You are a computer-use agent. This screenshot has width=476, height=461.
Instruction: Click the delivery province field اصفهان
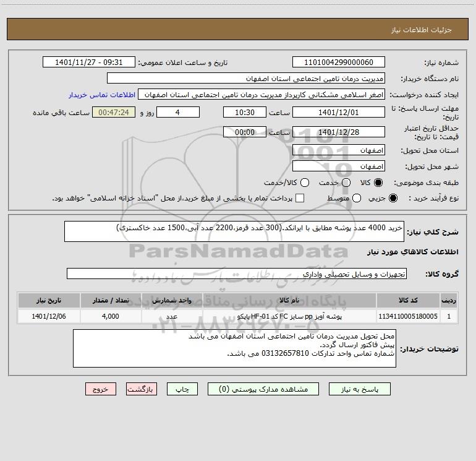coord(339,150)
